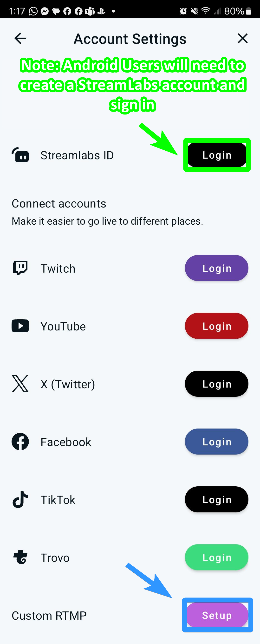
Task: Open Custom RTMP Setup
Action: (217, 615)
